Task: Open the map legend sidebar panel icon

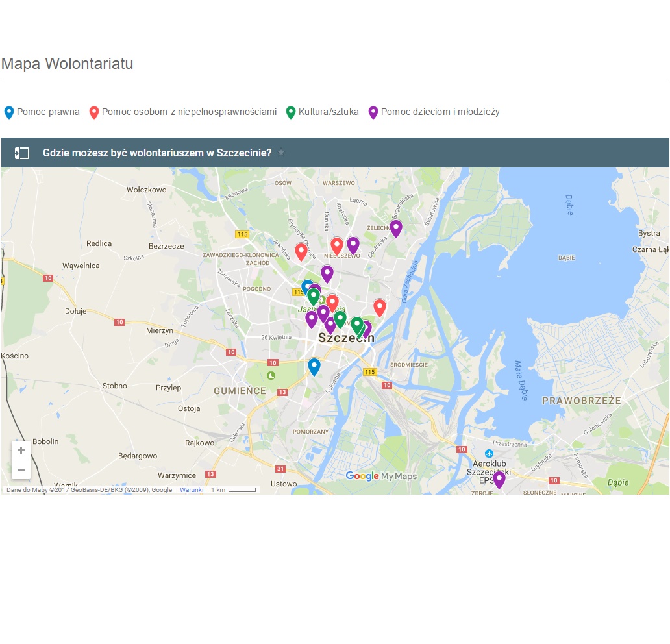Action: click(22, 153)
